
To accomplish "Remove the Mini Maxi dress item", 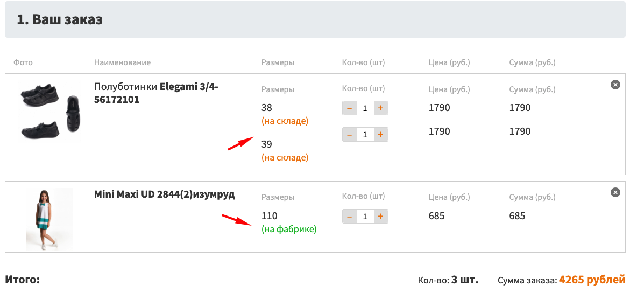I will (615, 192).
